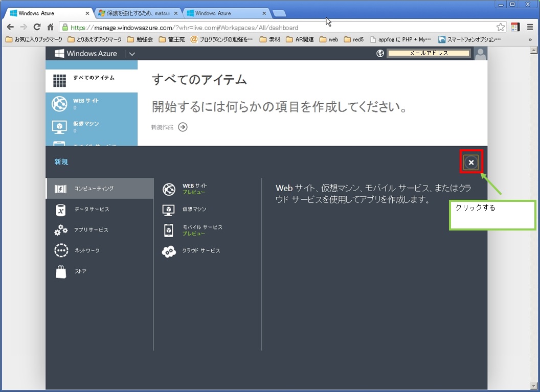The width and height of the screenshot is (540, 392).
Task: Open 仮想マシン in the sidebar
Action: pos(92,127)
